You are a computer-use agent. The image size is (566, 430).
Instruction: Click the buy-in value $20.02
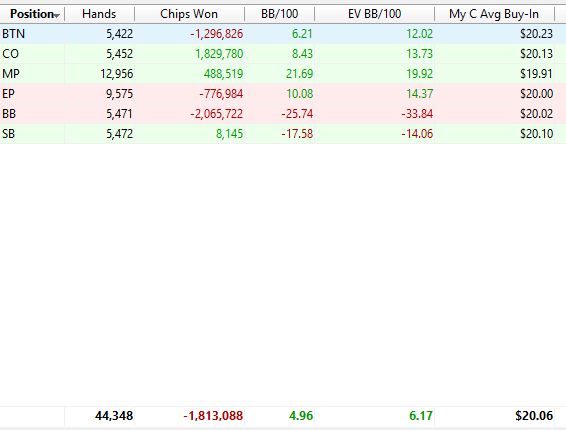click(x=536, y=114)
